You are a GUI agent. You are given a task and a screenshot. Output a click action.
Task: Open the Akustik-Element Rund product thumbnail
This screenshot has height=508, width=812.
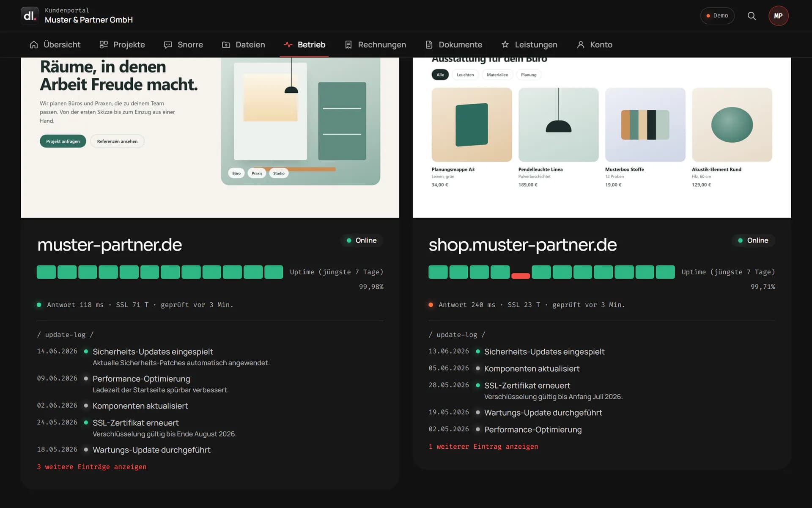pyautogui.click(x=732, y=125)
